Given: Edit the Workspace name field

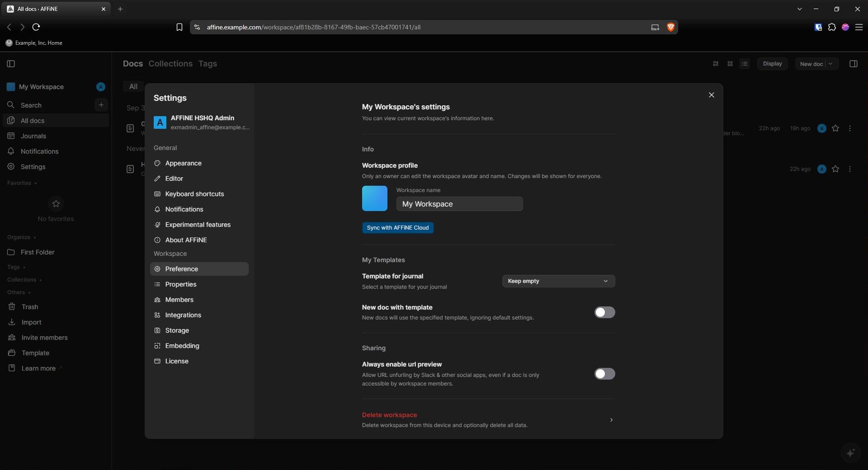Looking at the screenshot, I should point(460,204).
